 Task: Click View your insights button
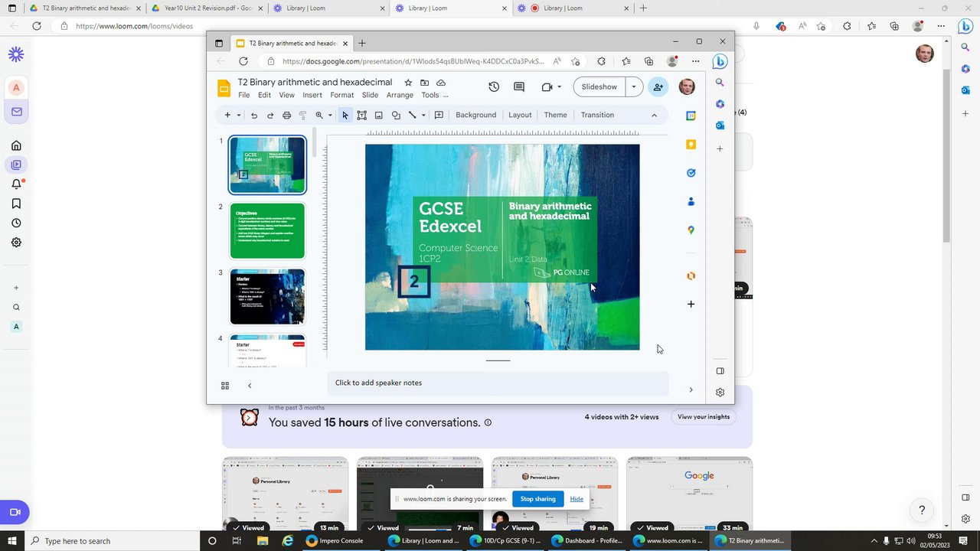click(x=703, y=417)
